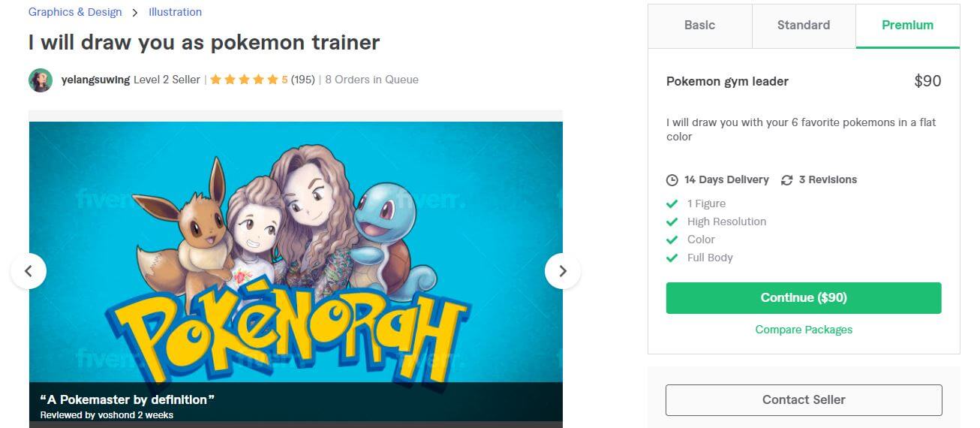This screenshot has width=980, height=428.
Task: Click the revisions refresh icon
Action: 786,180
